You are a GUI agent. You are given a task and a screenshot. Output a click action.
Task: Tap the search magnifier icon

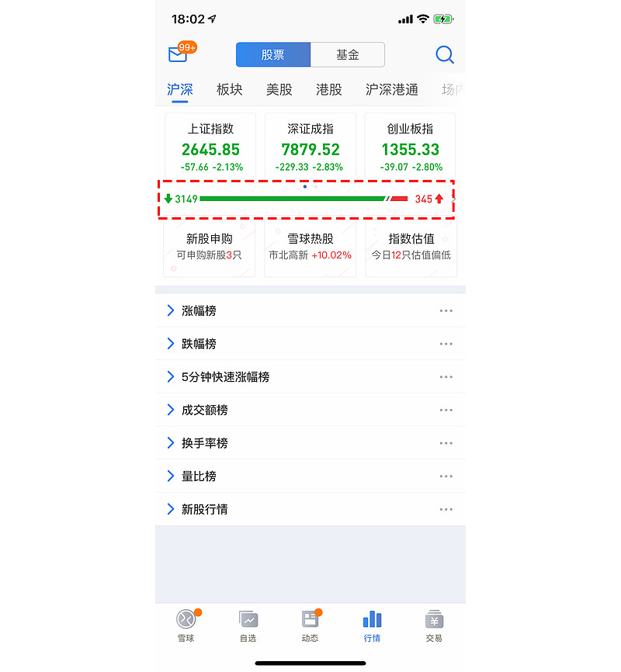click(444, 55)
